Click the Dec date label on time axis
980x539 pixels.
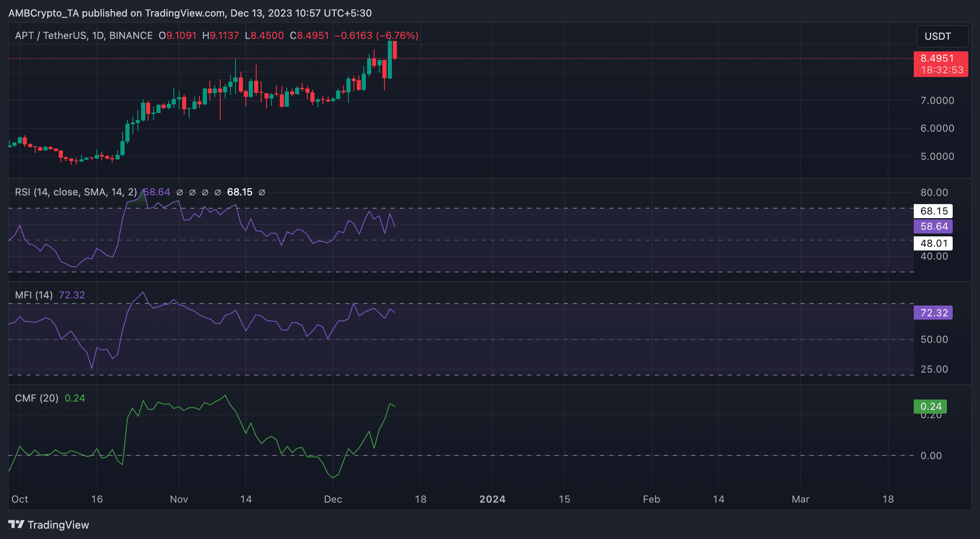(333, 499)
